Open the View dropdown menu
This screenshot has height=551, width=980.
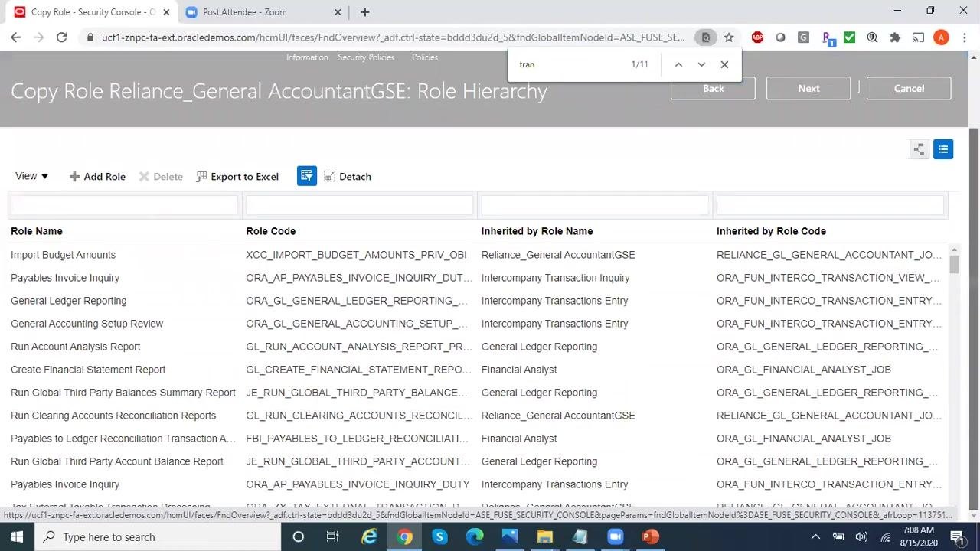click(32, 176)
